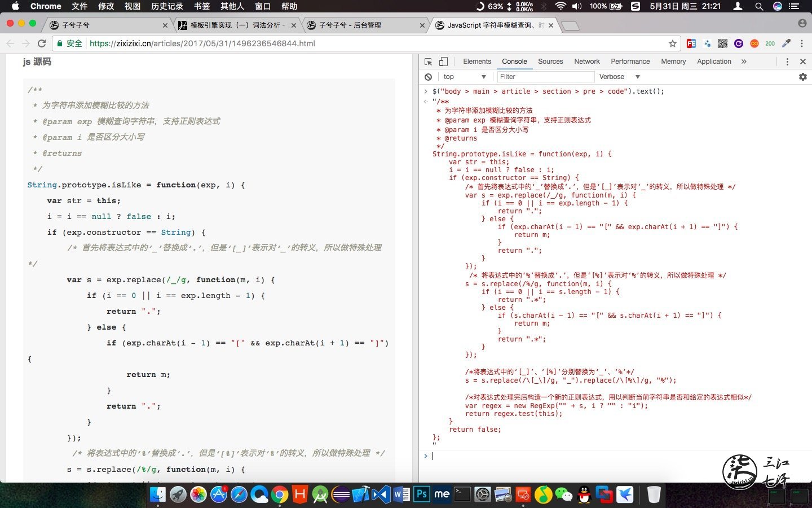Open the QR code extension icon
812x508 pixels.
[722, 43]
